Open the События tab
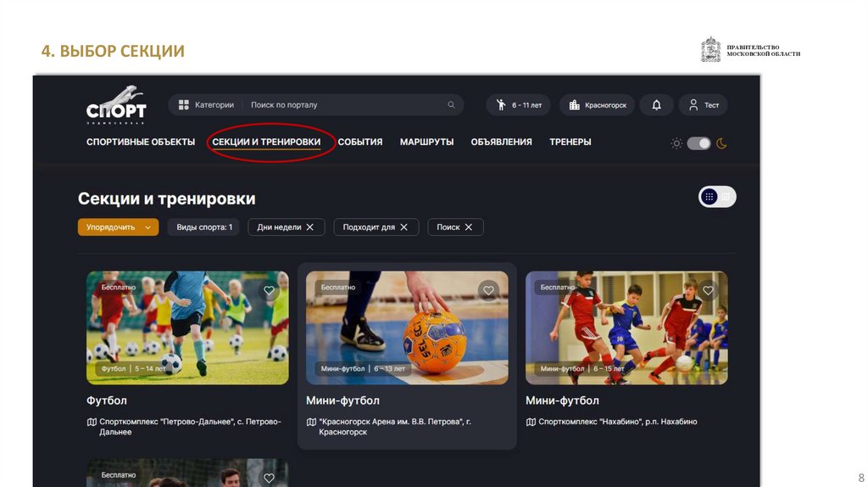The image size is (868, 487). click(x=359, y=142)
